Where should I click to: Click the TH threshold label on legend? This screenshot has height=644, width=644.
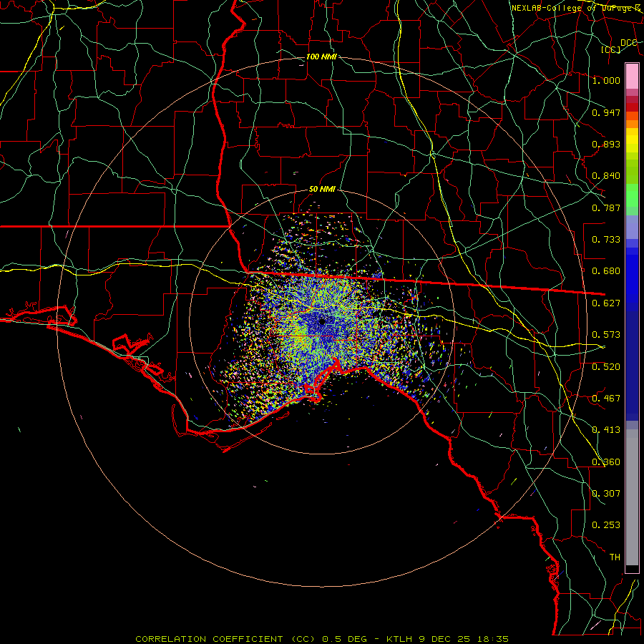click(x=615, y=557)
